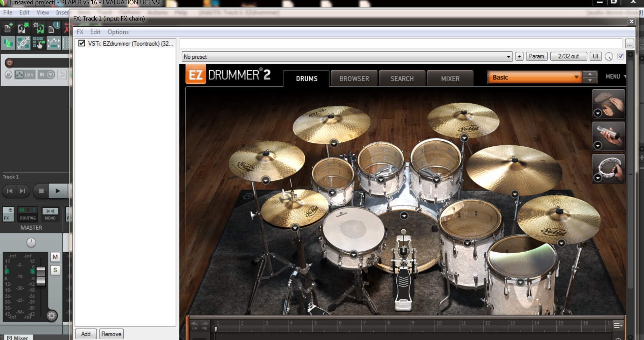Viewport: 644px width, 340px height.
Task: Open REAPER's View menu
Action: [43, 12]
